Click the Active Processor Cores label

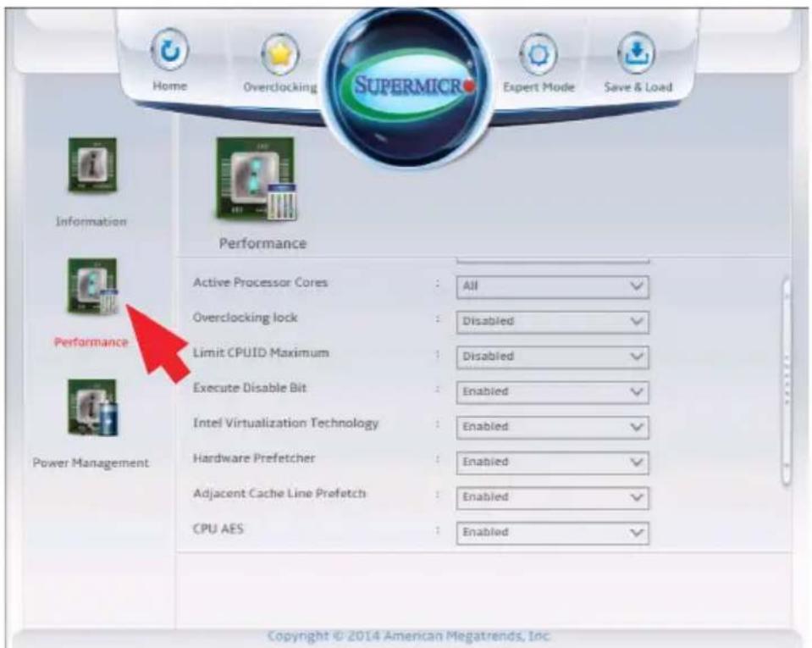coord(260,283)
